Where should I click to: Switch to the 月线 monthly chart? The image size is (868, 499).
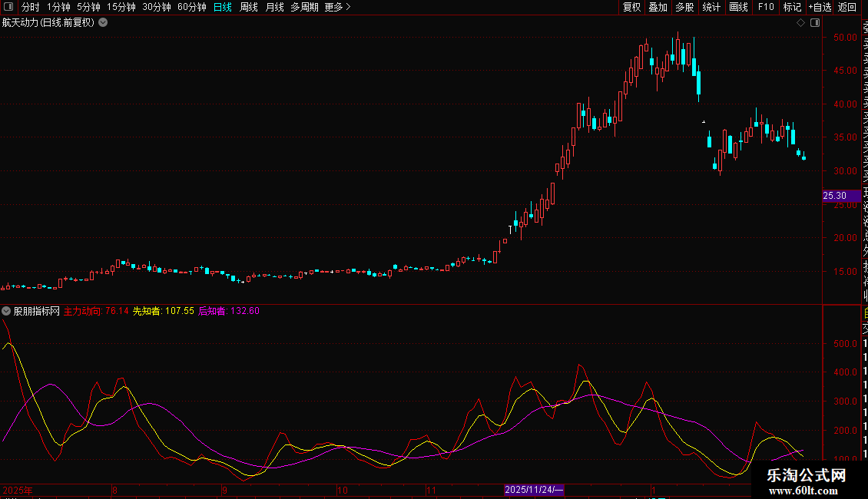(274, 7)
